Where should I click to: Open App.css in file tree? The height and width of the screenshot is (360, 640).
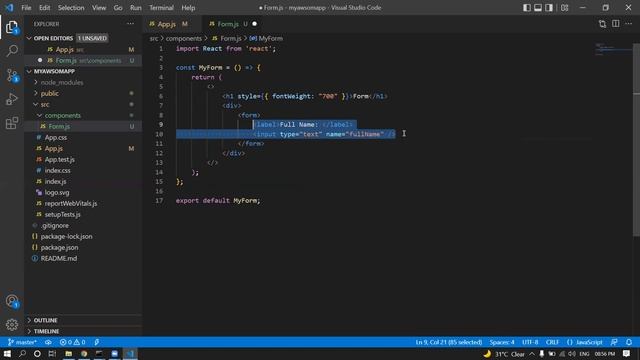83,138
